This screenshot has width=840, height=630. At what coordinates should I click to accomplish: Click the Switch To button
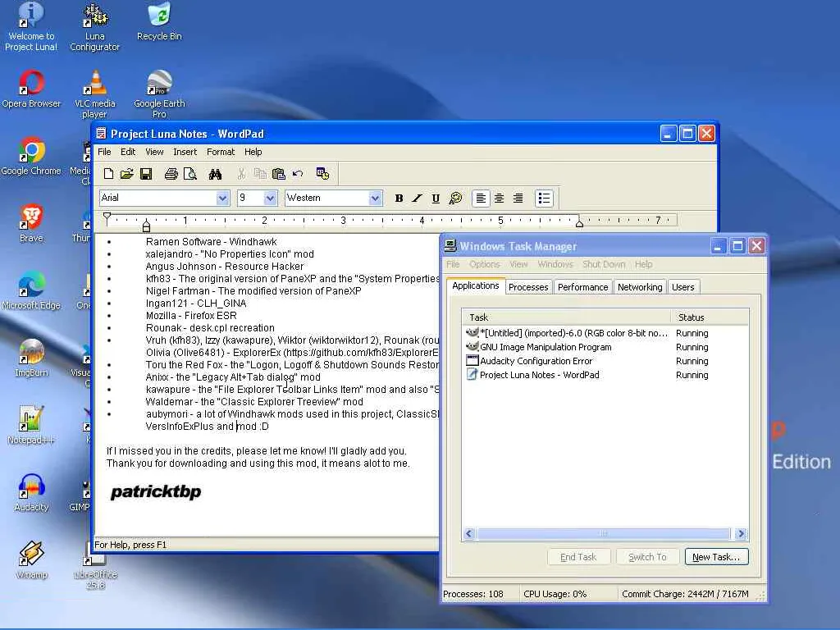[647, 557]
